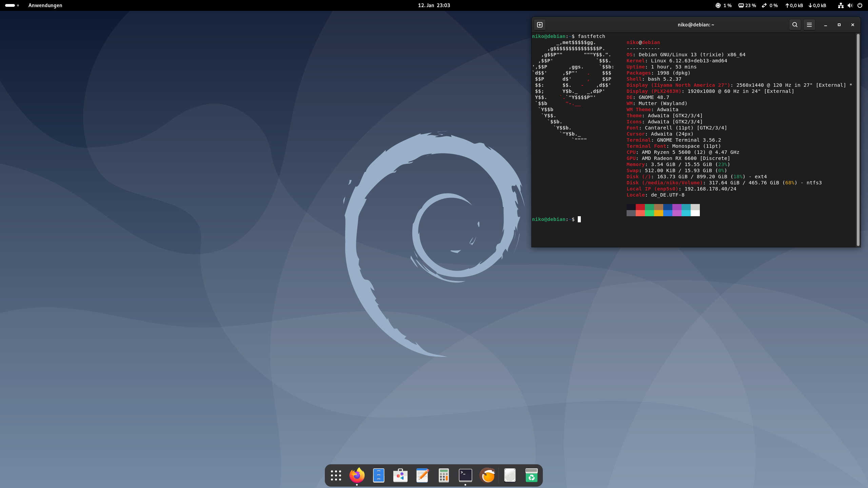Open a new terminal tab
Viewport: 868px width, 488px height.
[x=540, y=25]
